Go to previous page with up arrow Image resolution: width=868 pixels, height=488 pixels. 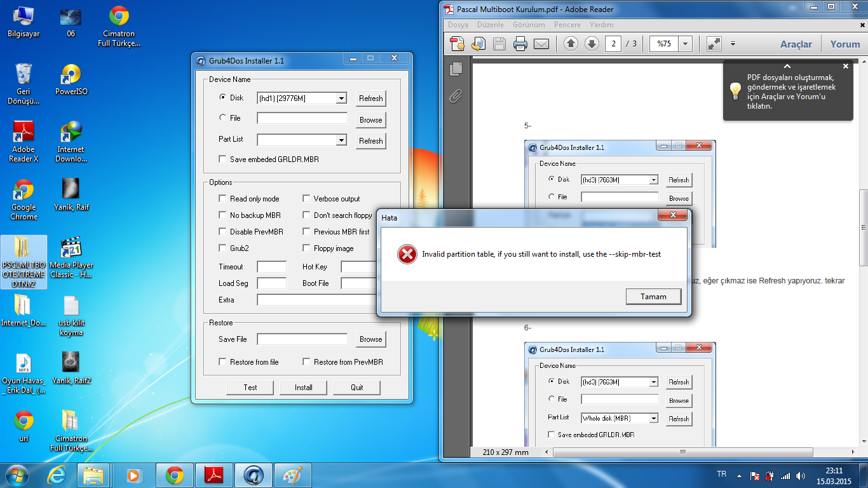571,44
